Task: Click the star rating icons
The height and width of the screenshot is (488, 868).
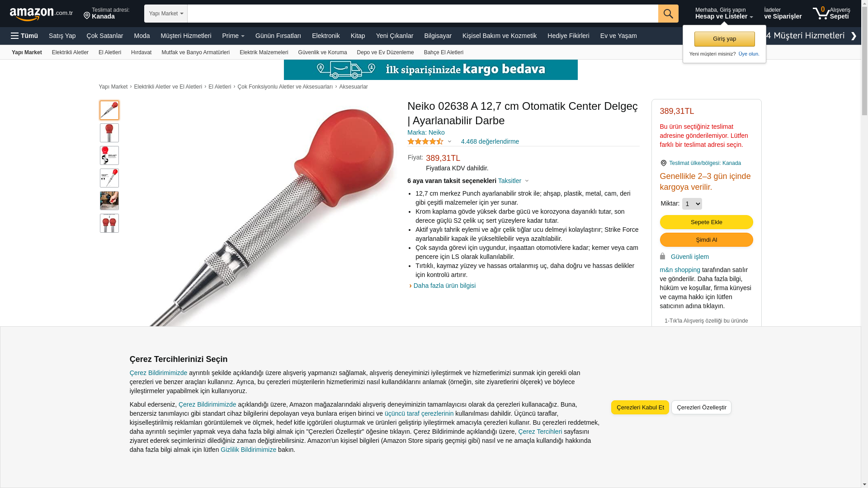Action: (425, 141)
